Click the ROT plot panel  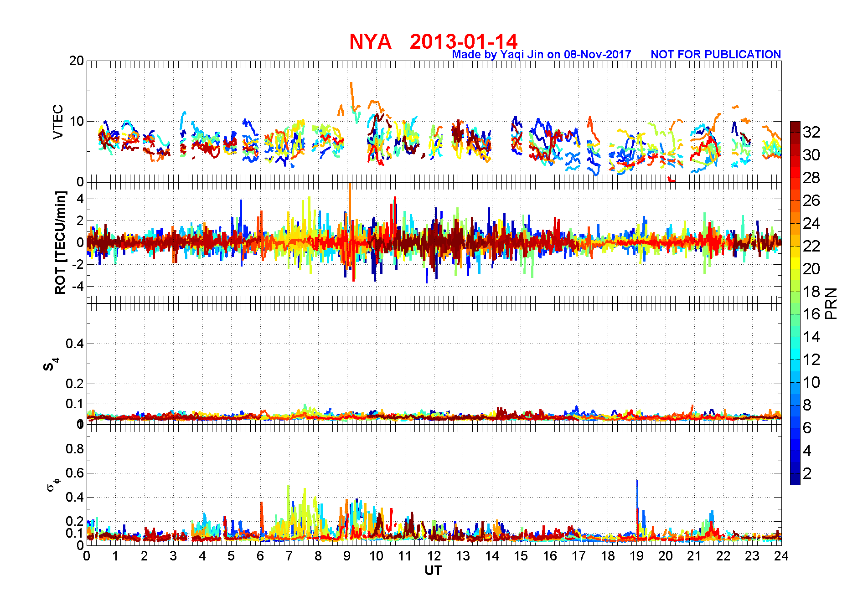click(434, 243)
